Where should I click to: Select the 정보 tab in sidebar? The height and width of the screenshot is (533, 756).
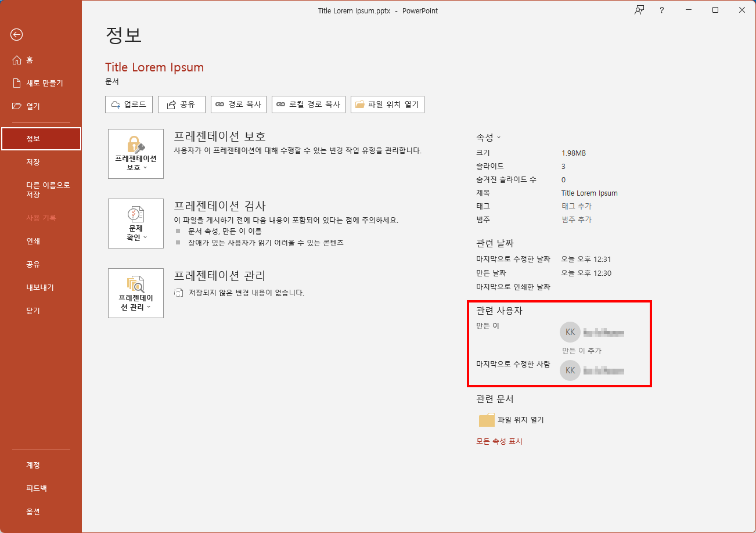pyautogui.click(x=41, y=139)
